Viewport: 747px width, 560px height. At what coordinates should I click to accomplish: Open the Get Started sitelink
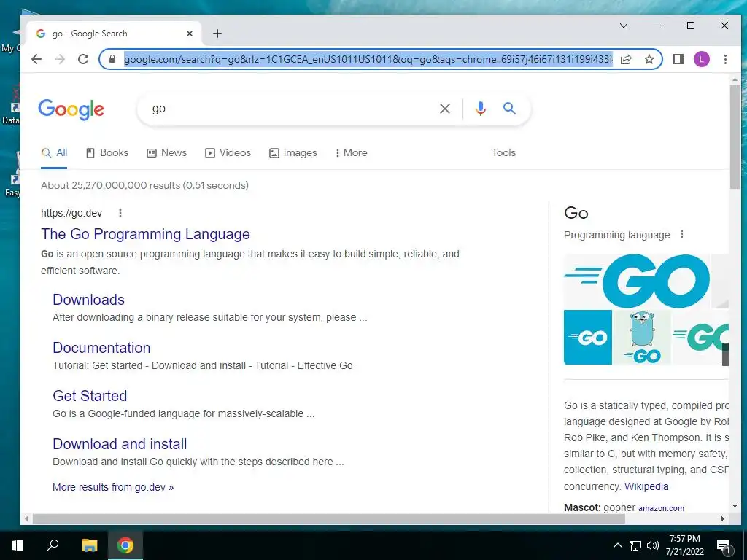click(90, 396)
